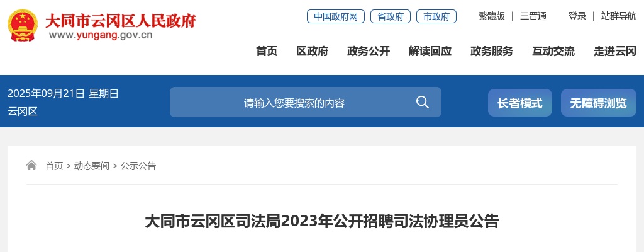Open the 中国政府网 link
Image resolution: width=644 pixels, height=252 pixels.
336,16
